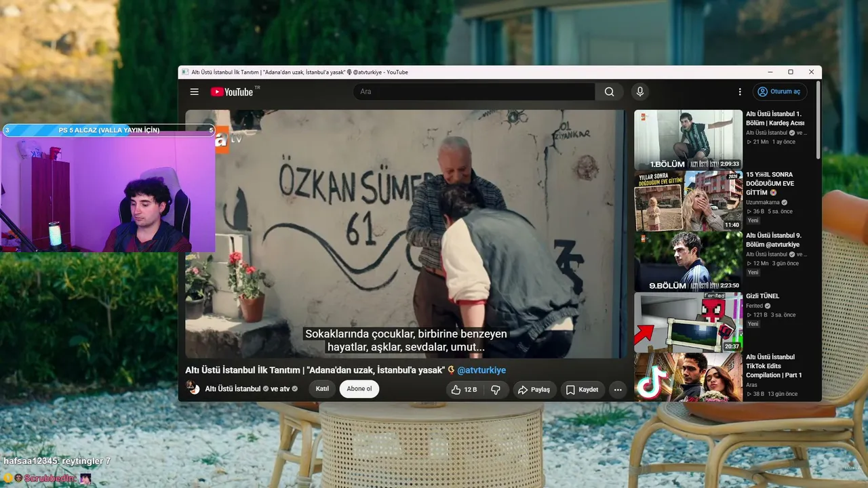Click the Ferited channel name
Screen dimensions: 868x488
click(754, 306)
